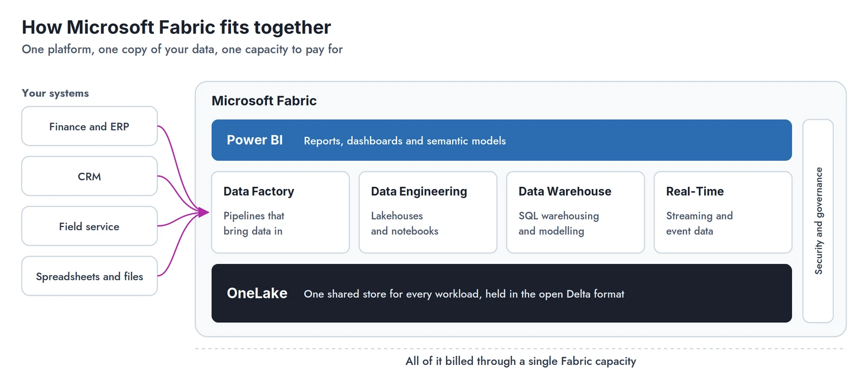
Task: Click the 'How Microsoft Fabric fits together' title
Action: coord(176,27)
